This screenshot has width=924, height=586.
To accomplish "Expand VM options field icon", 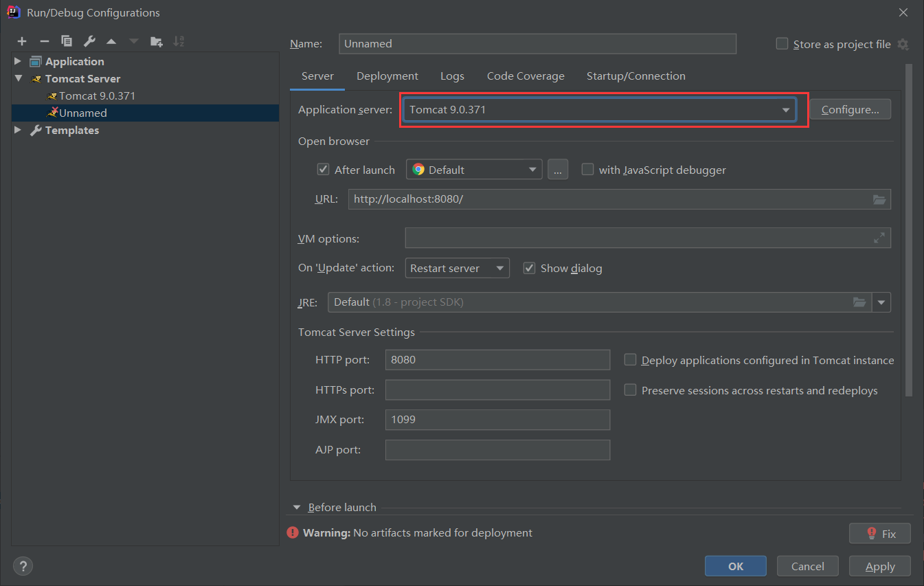I will point(879,238).
